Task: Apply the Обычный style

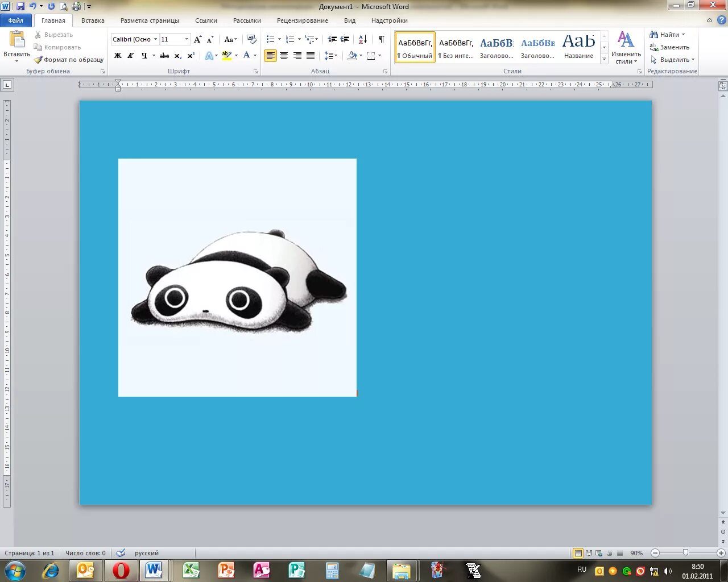Action: tap(415, 47)
